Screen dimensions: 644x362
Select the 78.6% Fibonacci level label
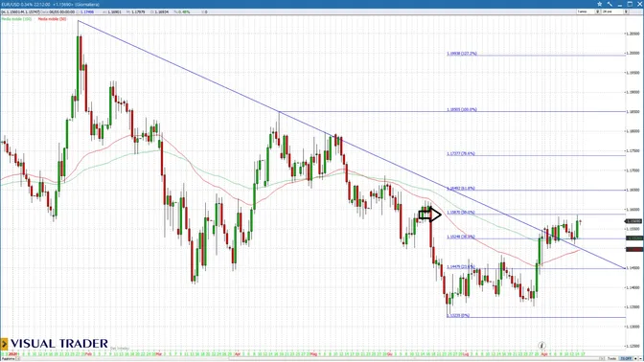point(461,153)
